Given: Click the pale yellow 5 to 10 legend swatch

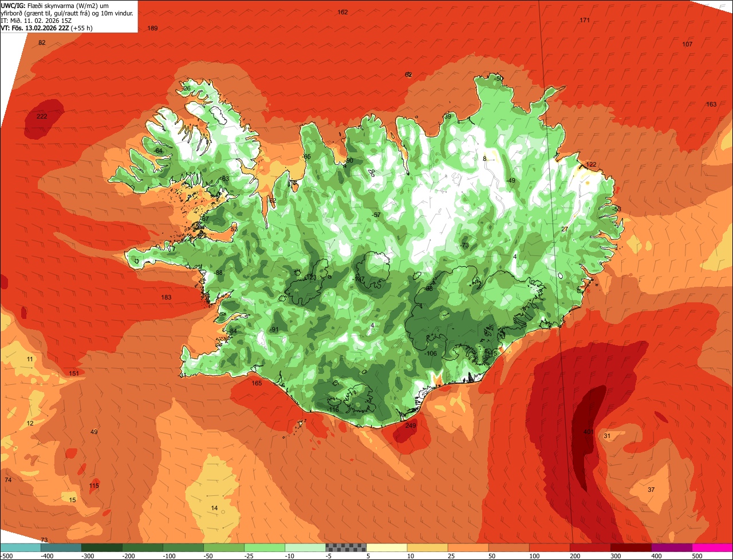Looking at the screenshot, I should (x=387, y=547).
